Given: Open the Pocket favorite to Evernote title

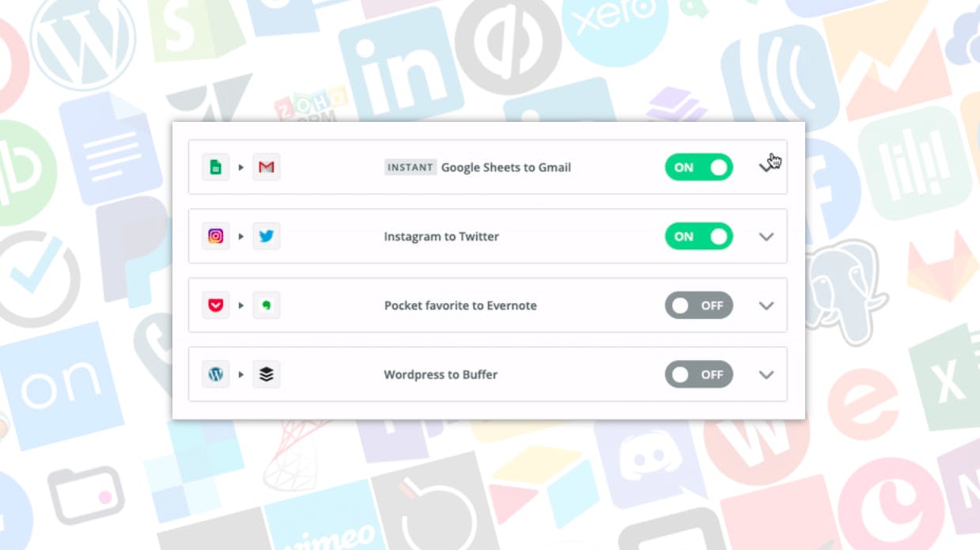Looking at the screenshot, I should tap(460, 305).
